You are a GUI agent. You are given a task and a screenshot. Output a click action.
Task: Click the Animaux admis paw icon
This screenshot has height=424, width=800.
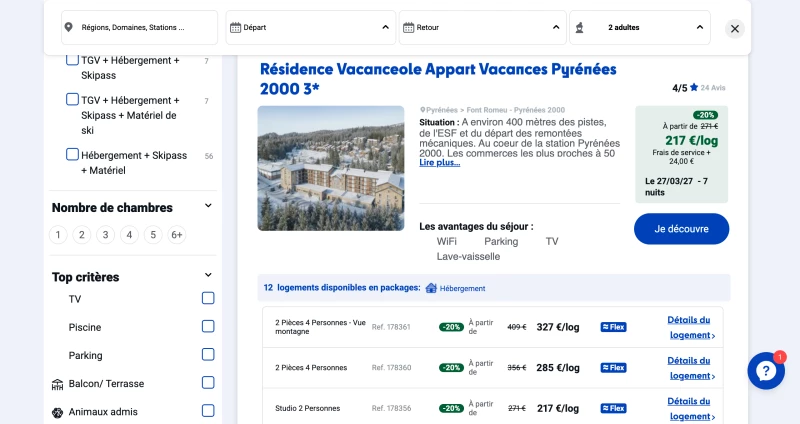pos(58,412)
